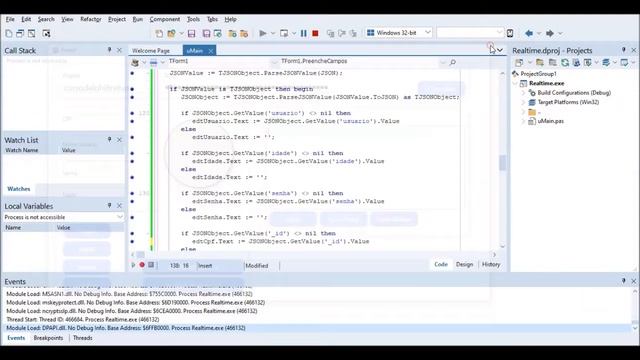The image size is (640, 360).
Task: Click the magnifier search icon in the editor navigation bar
Action: coord(453,62)
